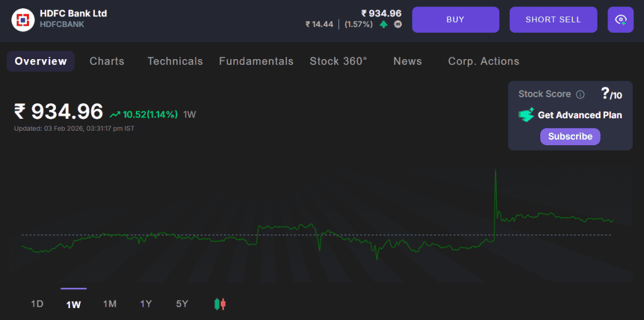Click the HDFC Bank logo icon
Viewport: 644px width, 320px height.
[x=23, y=19]
